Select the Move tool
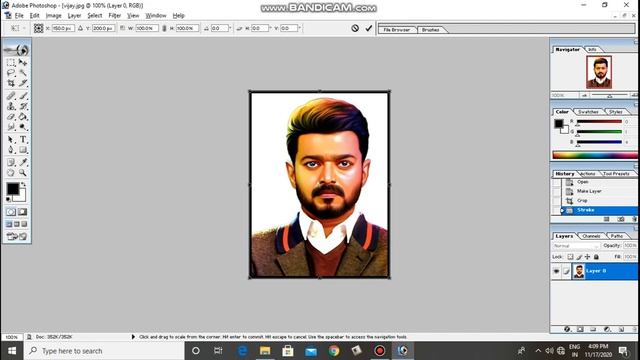This screenshot has width=640, height=360. [23, 62]
